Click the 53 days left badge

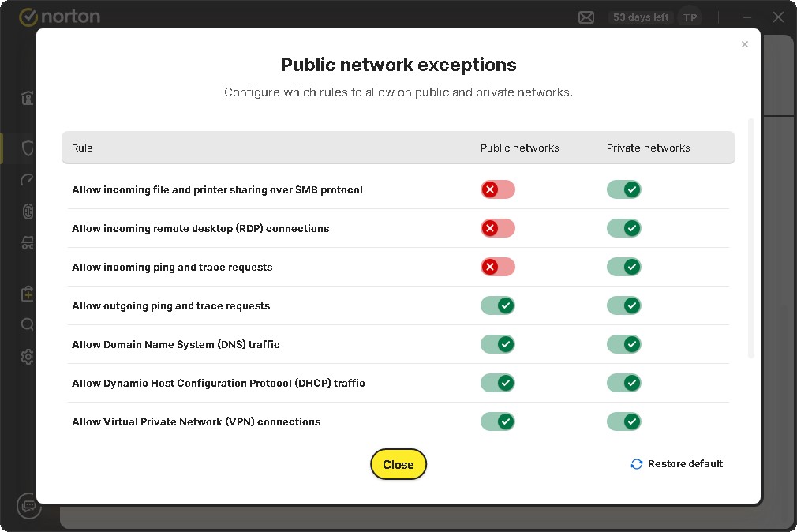click(x=640, y=17)
